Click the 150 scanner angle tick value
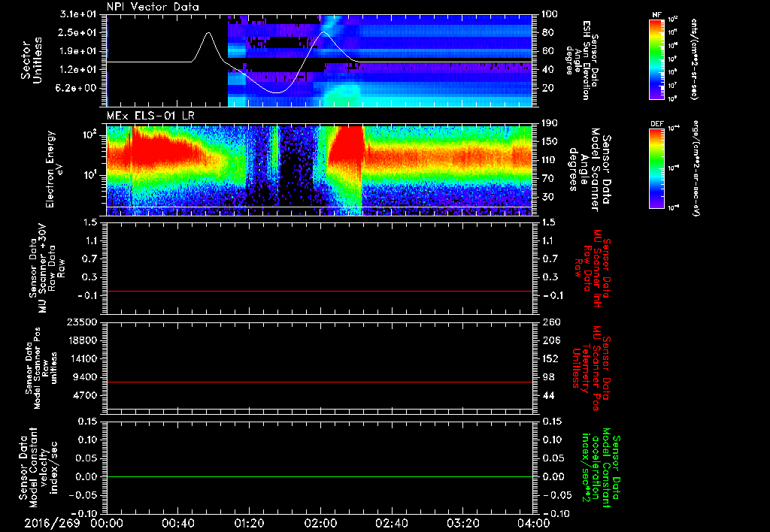 550,141
